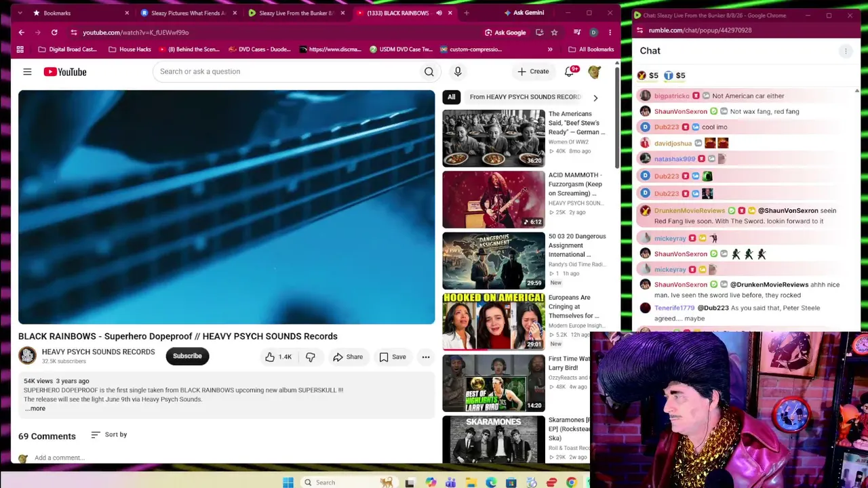View site information for youtube.com
Screen dimensions: 868x488
[x=73, y=32]
